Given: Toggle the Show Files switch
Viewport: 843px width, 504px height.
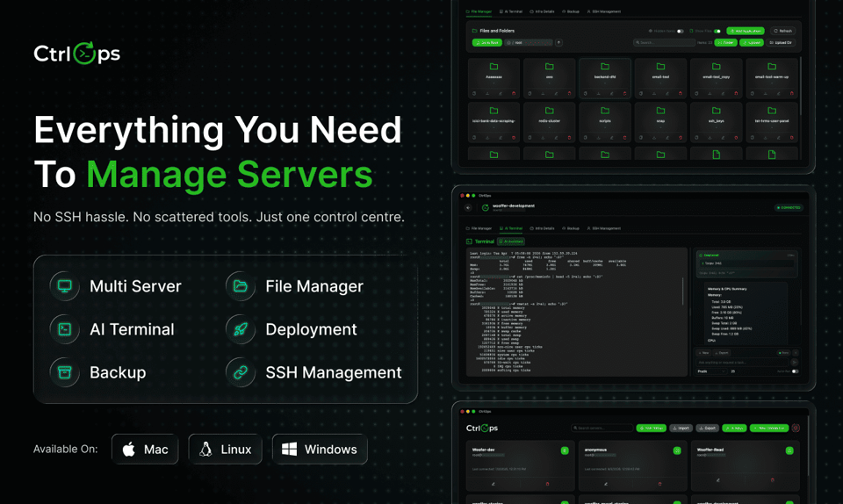Looking at the screenshot, I should point(717,31).
